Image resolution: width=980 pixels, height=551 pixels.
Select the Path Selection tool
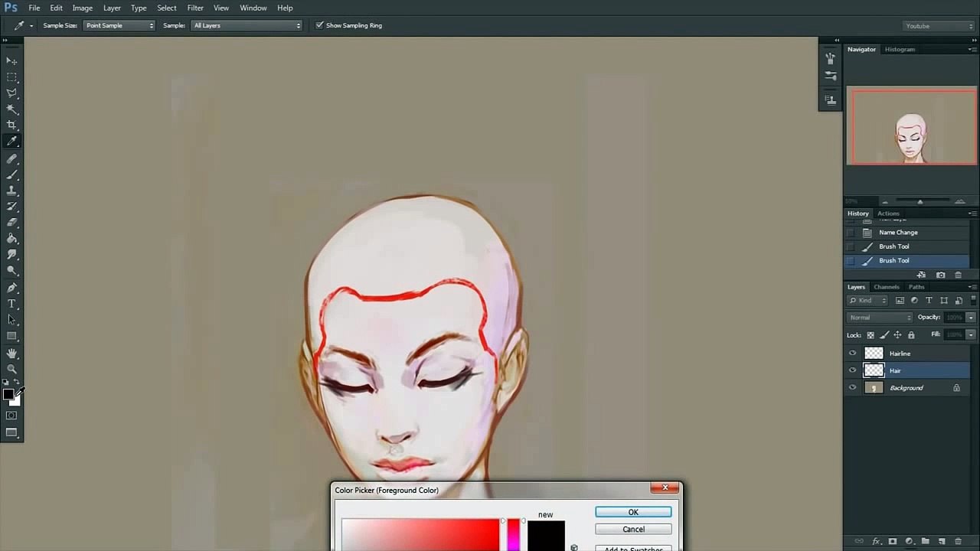pyautogui.click(x=11, y=320)
